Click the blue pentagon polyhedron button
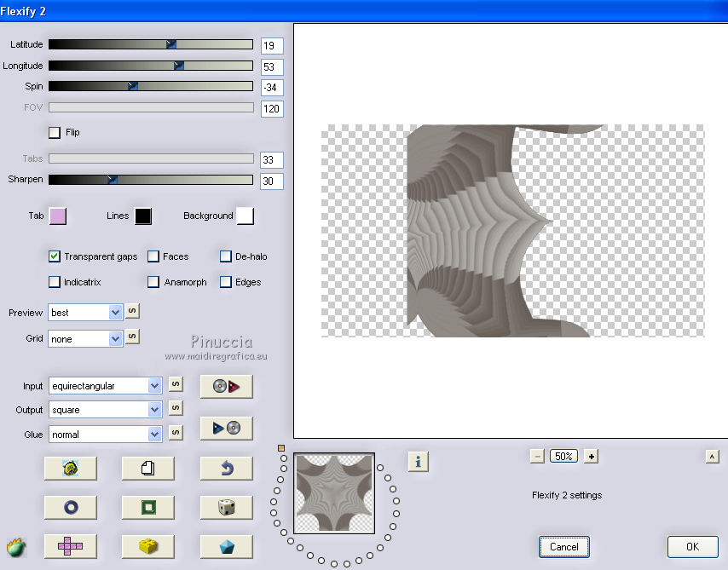The image size is (728, 570). point(227,546)
